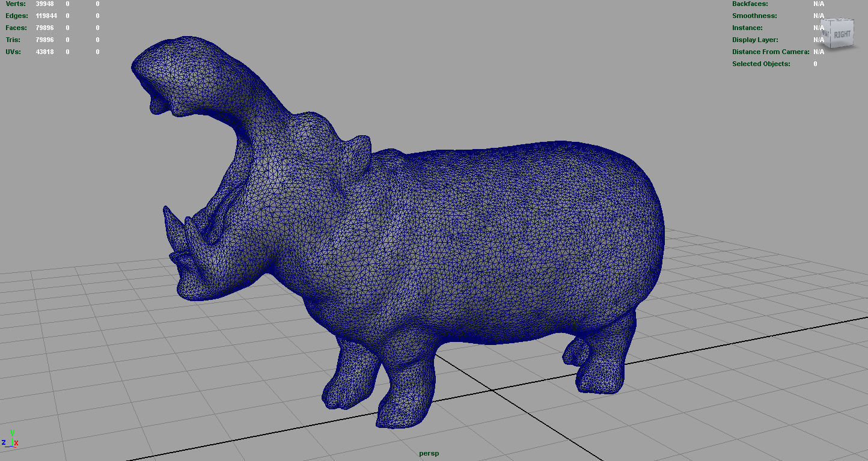Click the Verts count "39948"
868x461 pixels.
pyautogui.click(x=45, y=4)
